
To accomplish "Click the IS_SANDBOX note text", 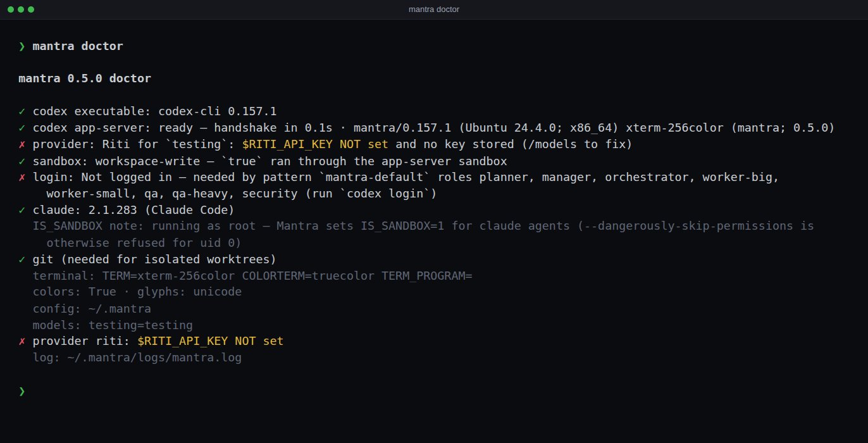I will click(x=423, y=235).
